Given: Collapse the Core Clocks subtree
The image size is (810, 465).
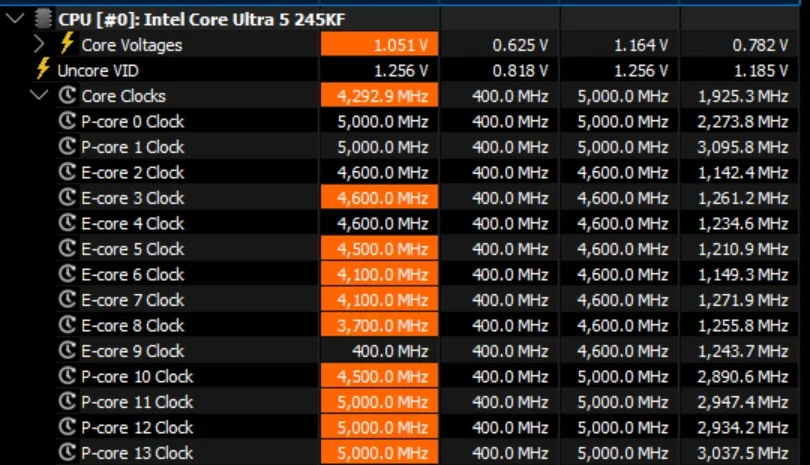Looking at the screenshot, I should pyautogui.click(x=39, y=96).
